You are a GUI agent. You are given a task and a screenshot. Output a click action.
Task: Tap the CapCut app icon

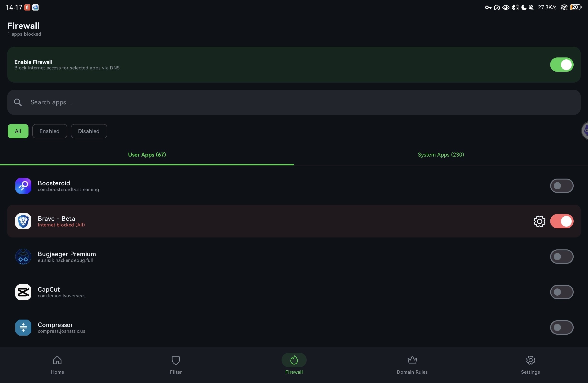(23, 292)
